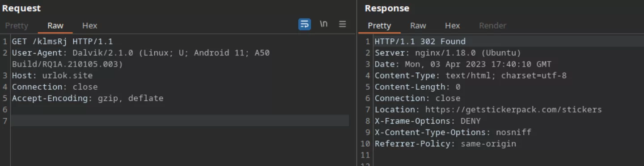Select the Response Pretty tab

coord(379,25)
